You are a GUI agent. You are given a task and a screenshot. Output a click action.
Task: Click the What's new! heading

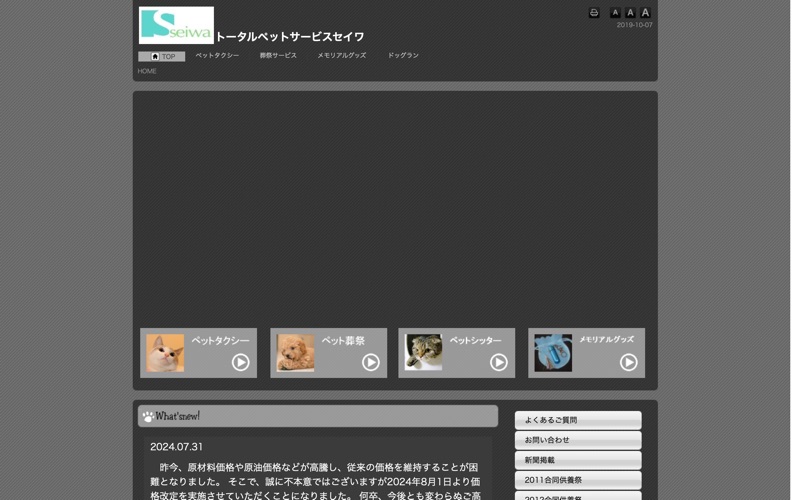(x=178, y=416)
